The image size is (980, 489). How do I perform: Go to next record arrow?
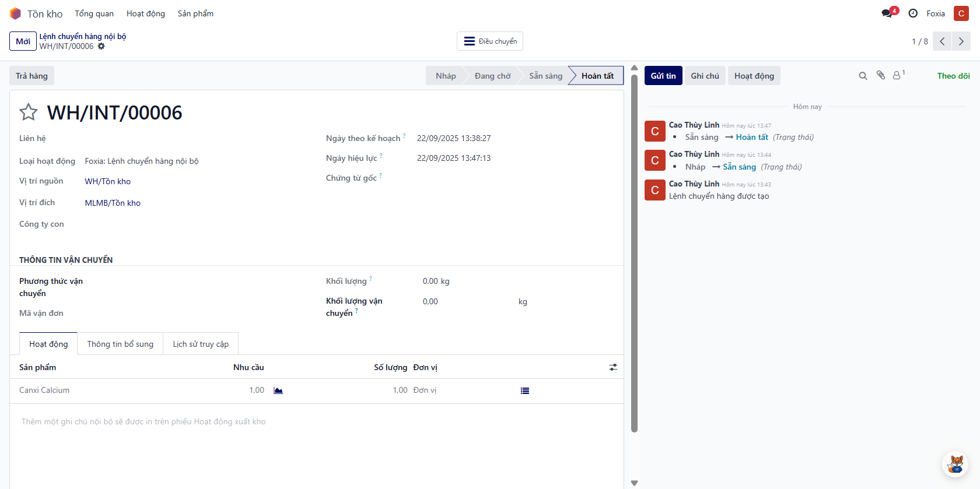[x=961, y=41]
